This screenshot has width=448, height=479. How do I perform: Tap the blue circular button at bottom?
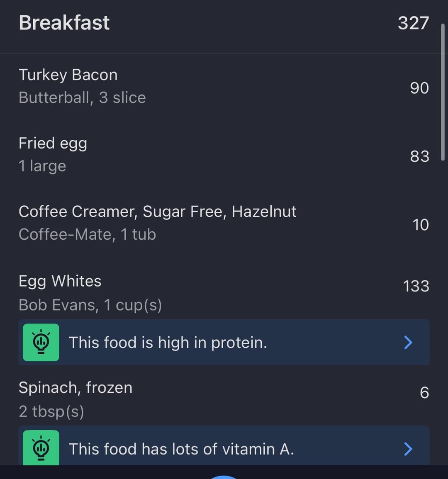coord(224,477)
